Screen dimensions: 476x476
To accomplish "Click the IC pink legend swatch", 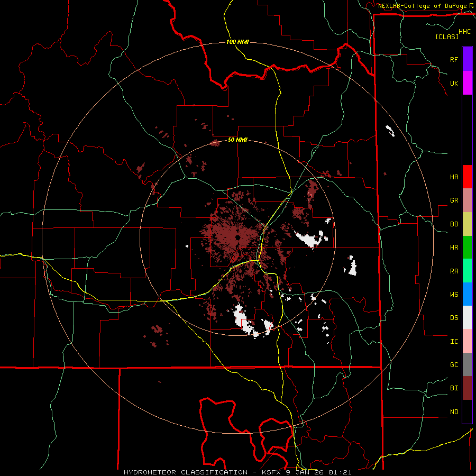I will [467, 341].
